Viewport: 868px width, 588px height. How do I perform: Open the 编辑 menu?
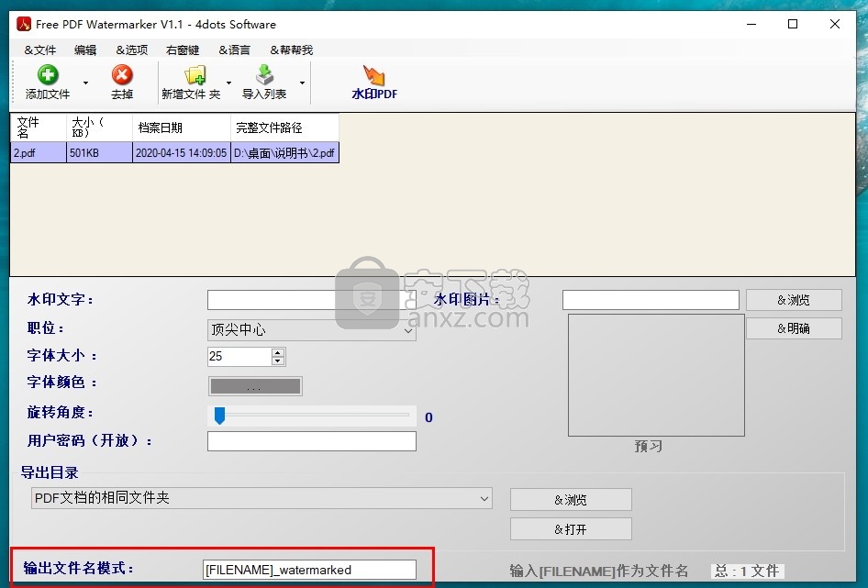click(x=85, y=50)
